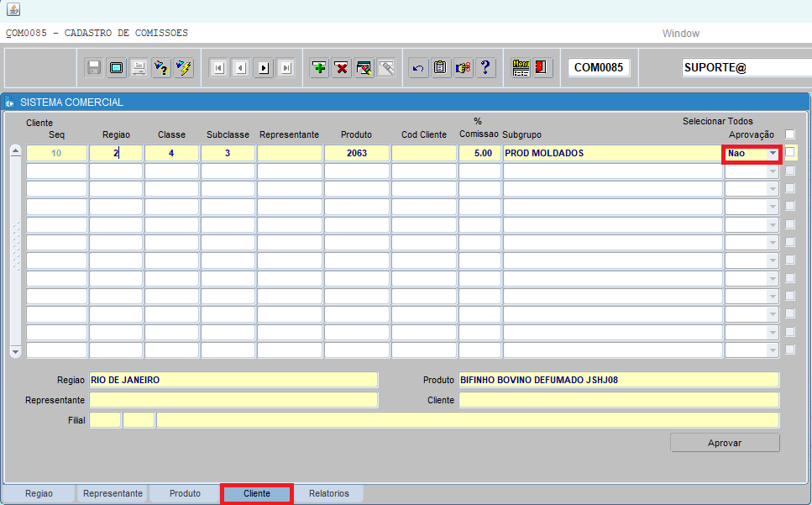Viewport: 812px width, 505px height.
Task: Click the Cod Cliente column header
Action: pos(424,134)
